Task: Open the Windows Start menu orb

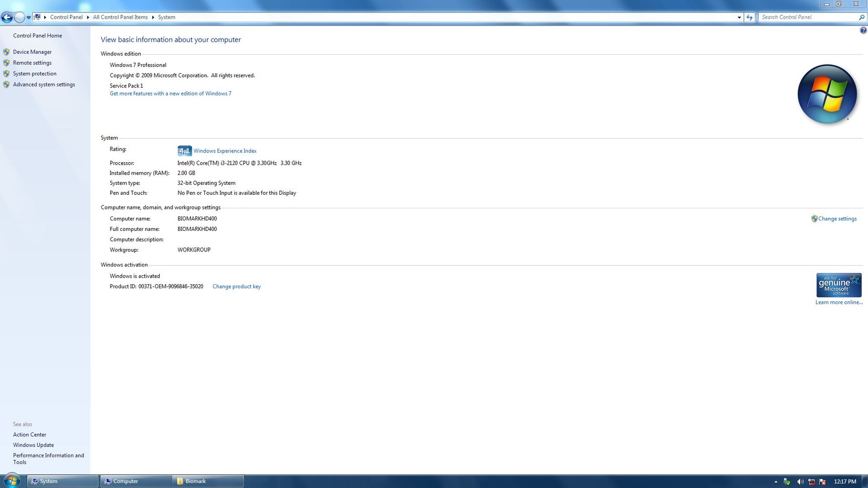Action: (12, 481)
